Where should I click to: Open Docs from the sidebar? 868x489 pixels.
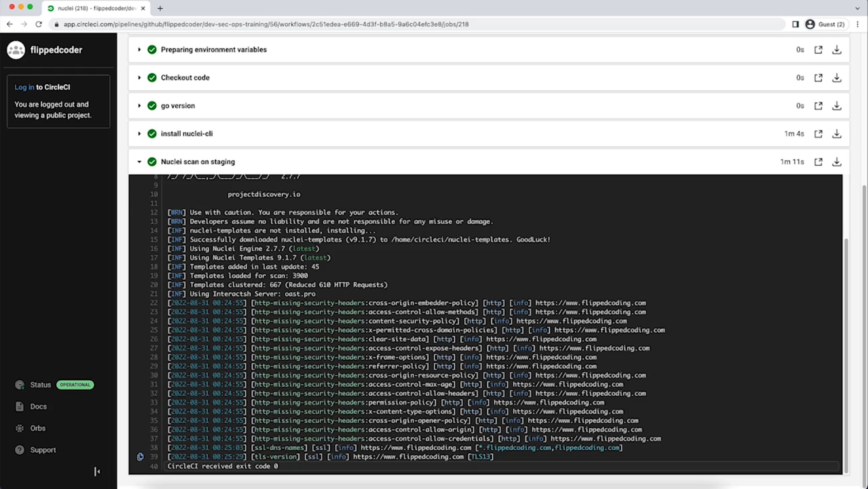click(38, 406)
